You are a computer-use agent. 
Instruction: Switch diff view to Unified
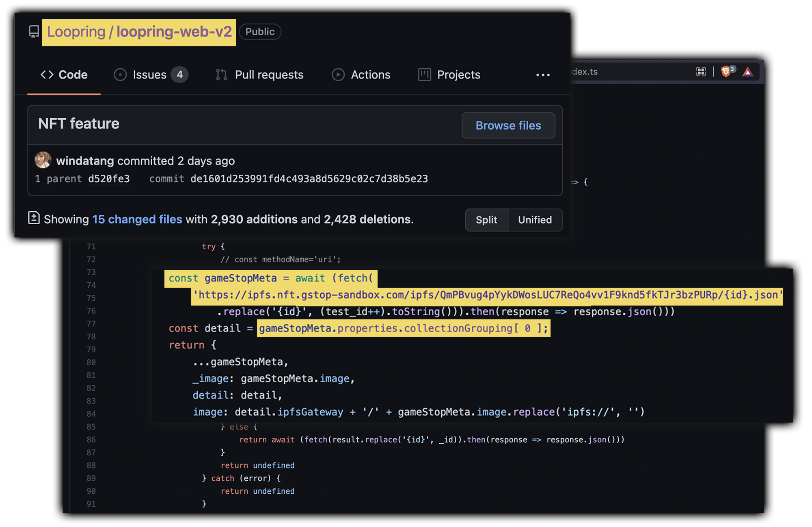535,220
